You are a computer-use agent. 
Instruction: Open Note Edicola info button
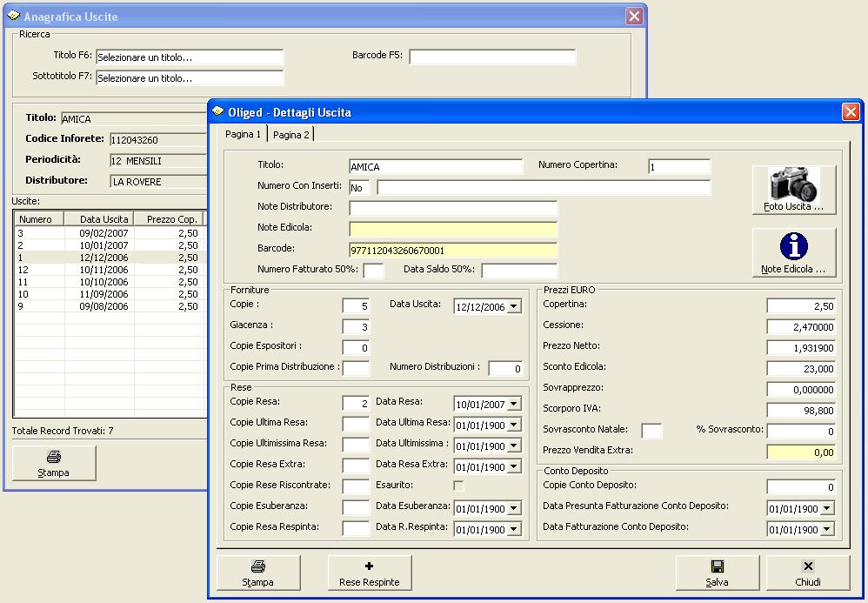point(794,252)
